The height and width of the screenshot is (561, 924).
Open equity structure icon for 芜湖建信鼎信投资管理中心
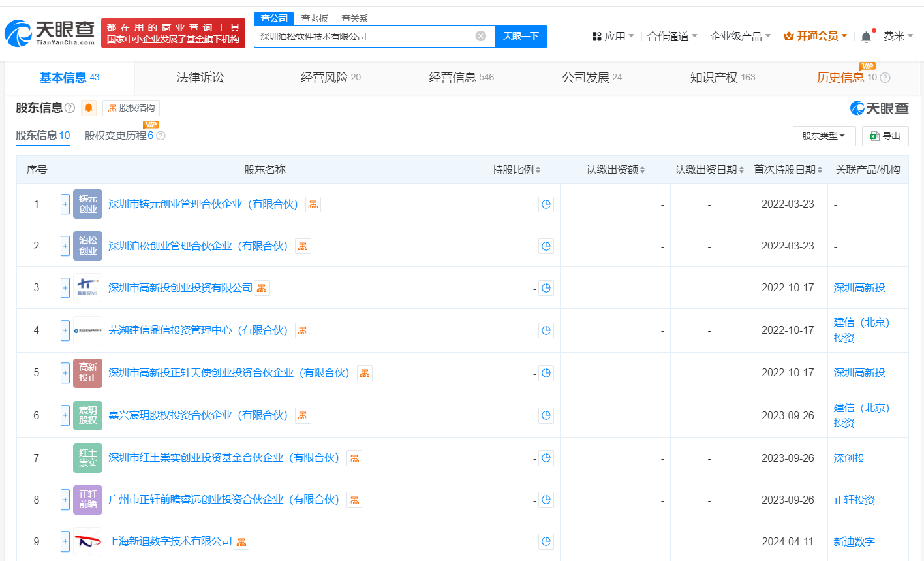[303, 330]
